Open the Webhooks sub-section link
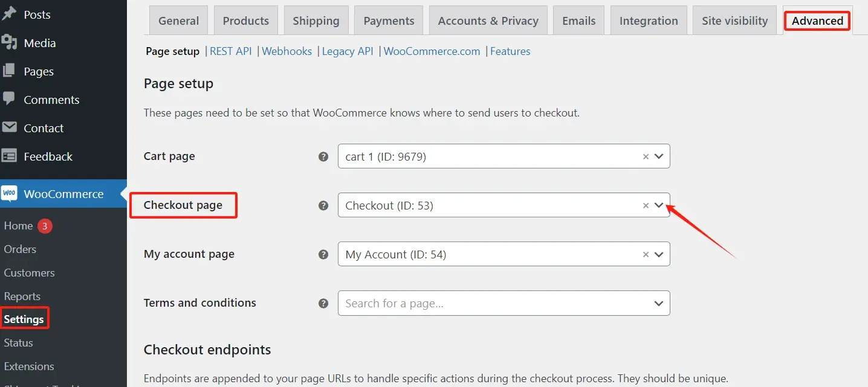 (x=287, y=51)
